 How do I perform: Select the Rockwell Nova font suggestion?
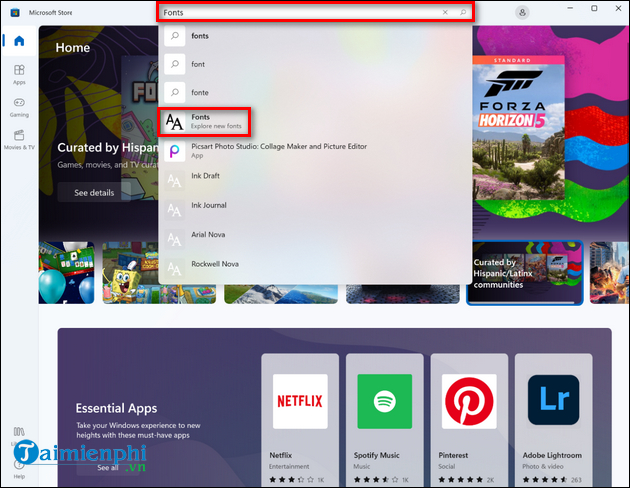tap(315, 268)
